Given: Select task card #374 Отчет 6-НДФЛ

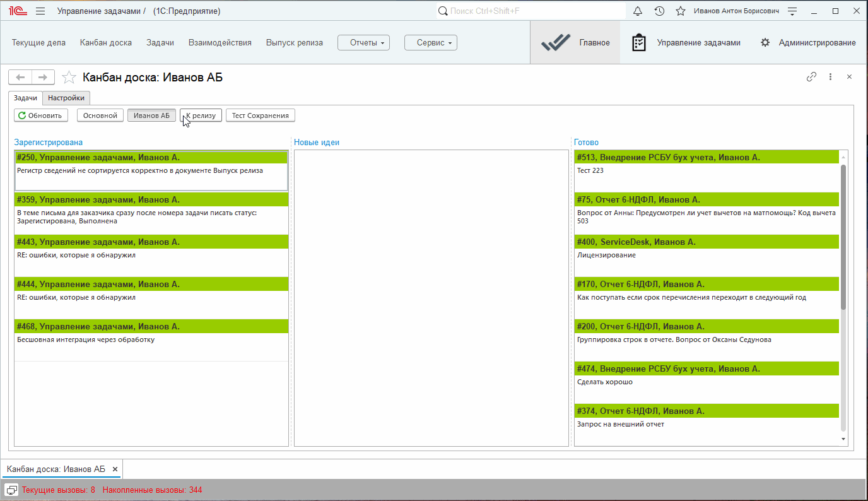Looking at the screenshot, I should point(707,424).
